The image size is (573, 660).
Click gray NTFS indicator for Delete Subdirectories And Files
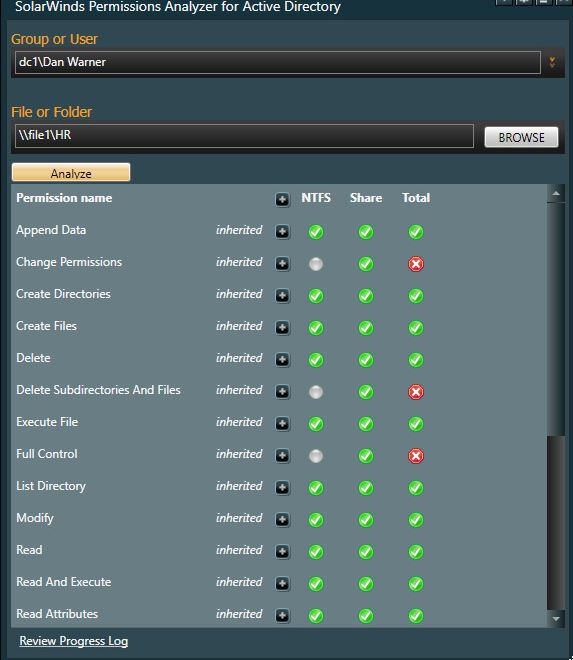click(x=316, y=392)
